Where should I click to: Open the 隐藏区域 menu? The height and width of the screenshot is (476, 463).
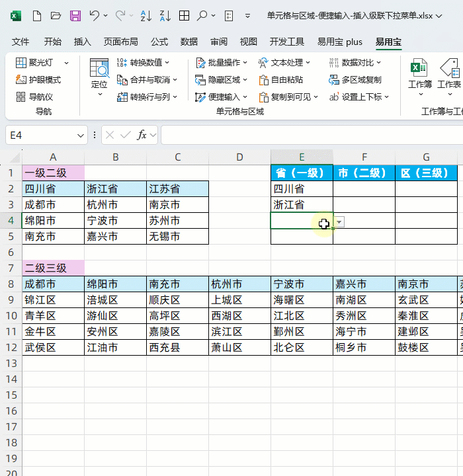(221, 80)
